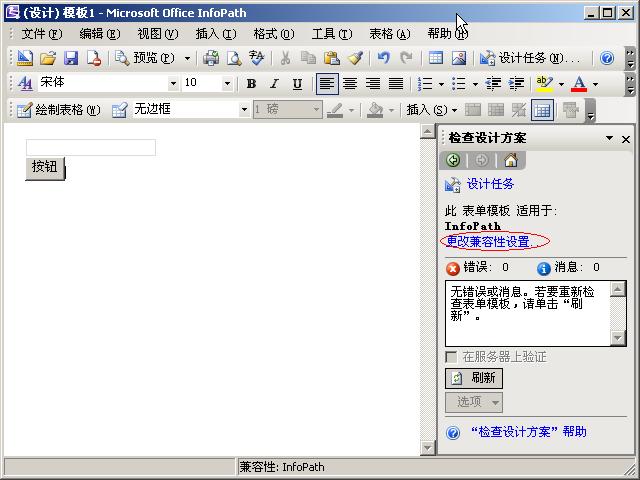
Task: Go back in the task pane
Action: [453, 160]
